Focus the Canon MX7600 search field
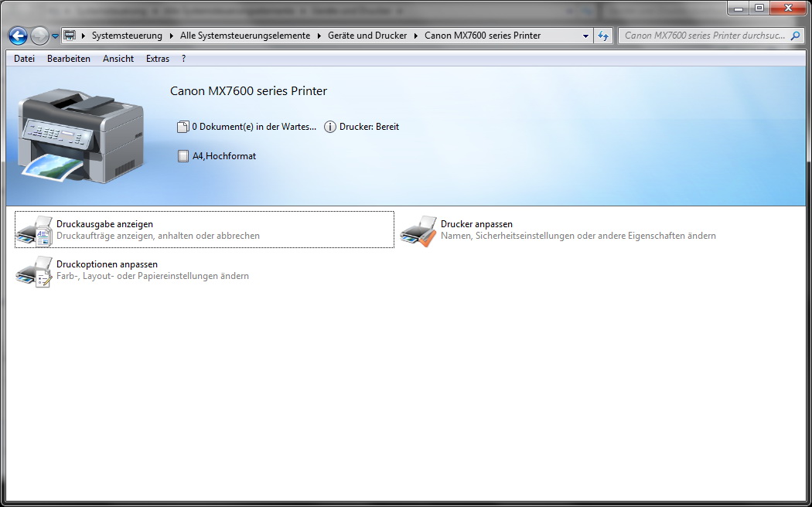Viewport: 812px width, 507px height. [x=711, y=36]
